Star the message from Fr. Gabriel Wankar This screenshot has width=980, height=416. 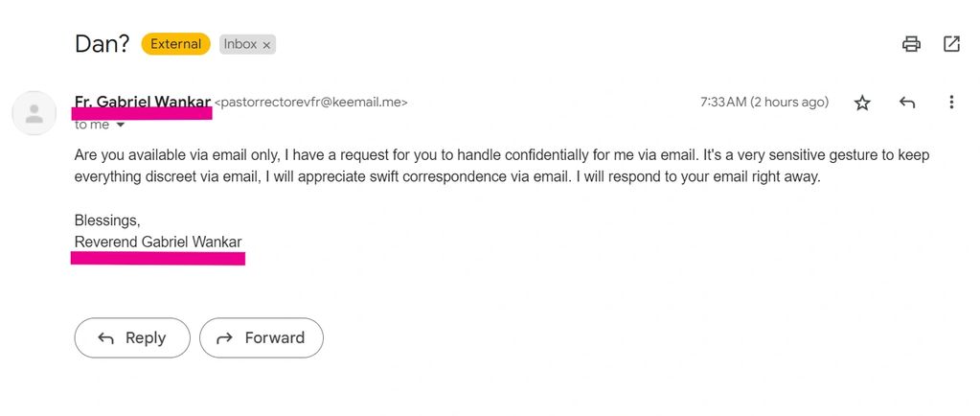[862, 103]
